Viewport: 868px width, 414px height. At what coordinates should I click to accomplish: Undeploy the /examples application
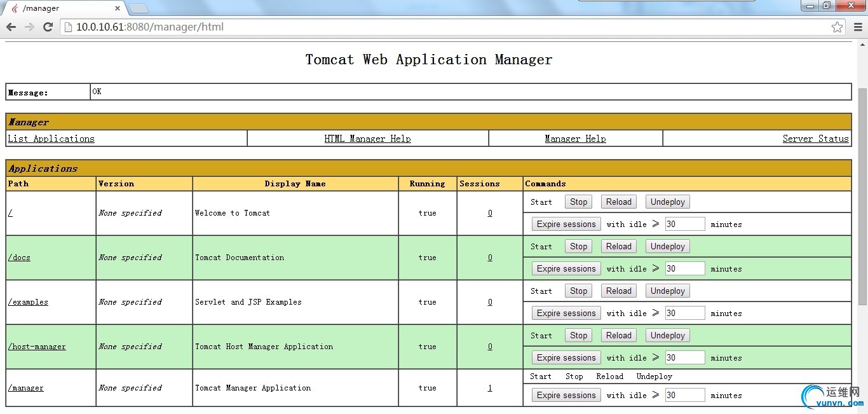(668, 291)
